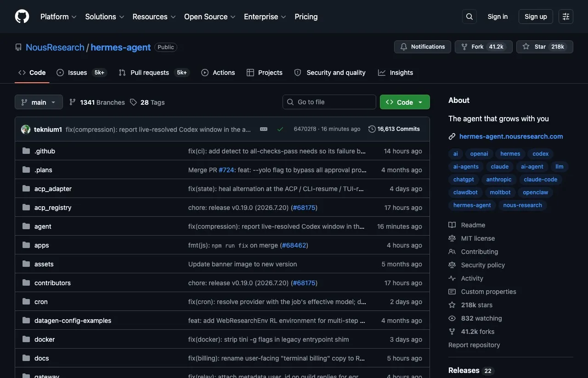Viewport: 588px width, 378px height.
Task: Switch to the Issues tab
Action: 82,73
